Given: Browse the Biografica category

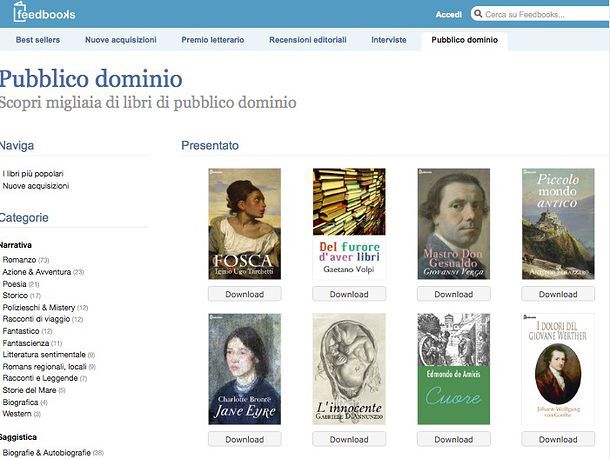Looking at the screenshot, I should click(21, 402).
